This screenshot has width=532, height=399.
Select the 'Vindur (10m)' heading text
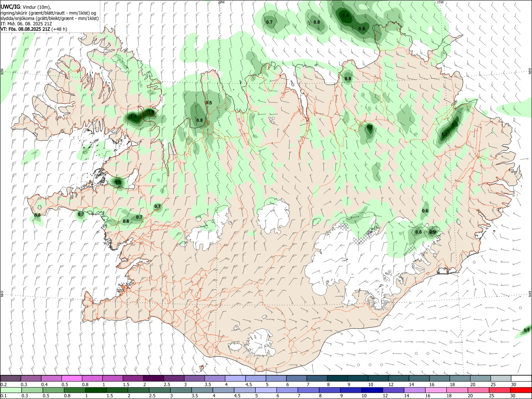point(37,7)
